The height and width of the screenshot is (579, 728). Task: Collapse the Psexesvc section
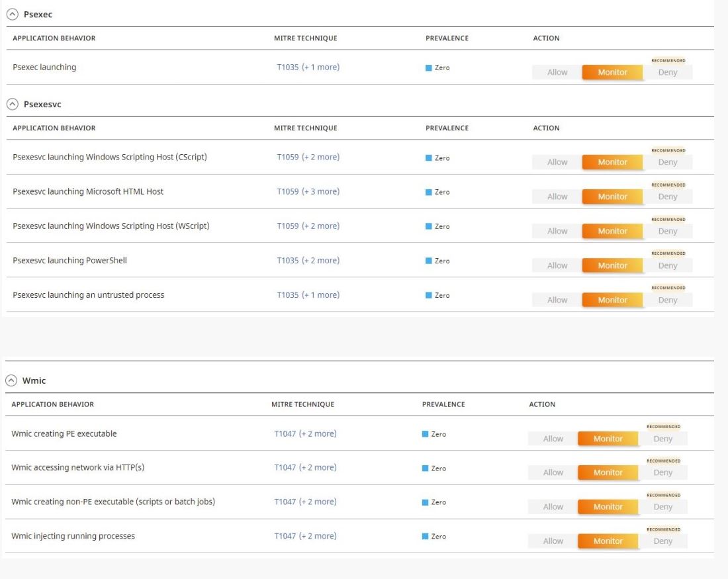point(13,104)
